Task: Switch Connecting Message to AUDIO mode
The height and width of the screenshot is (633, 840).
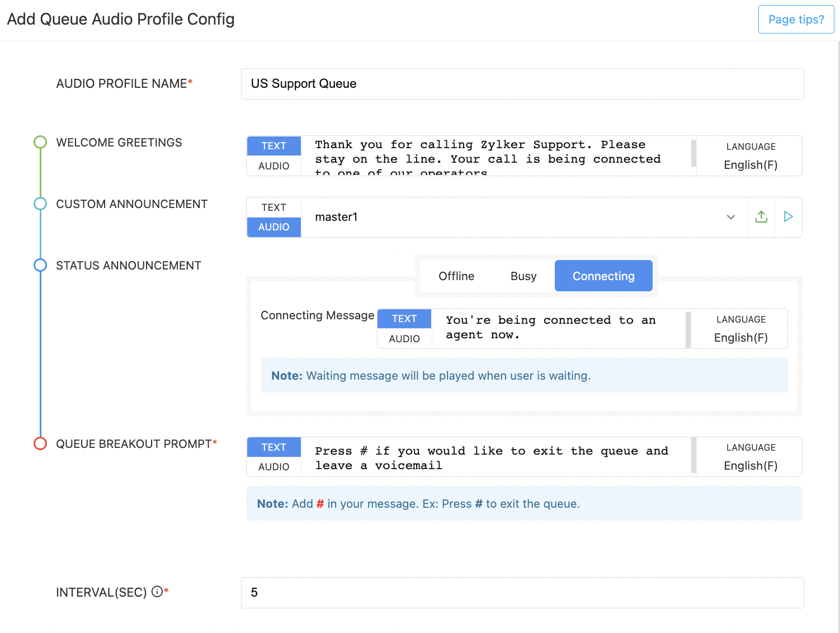Action: [404, 339]
